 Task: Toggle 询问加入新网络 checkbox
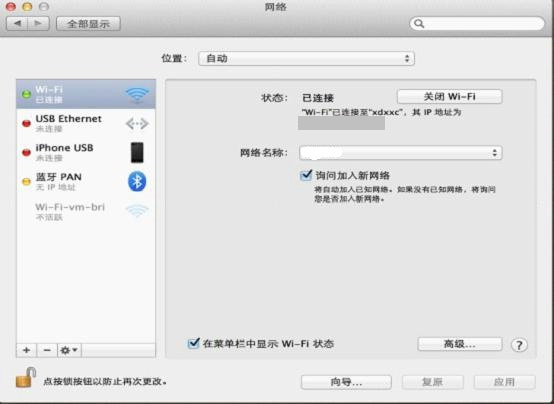click(306, 175)
